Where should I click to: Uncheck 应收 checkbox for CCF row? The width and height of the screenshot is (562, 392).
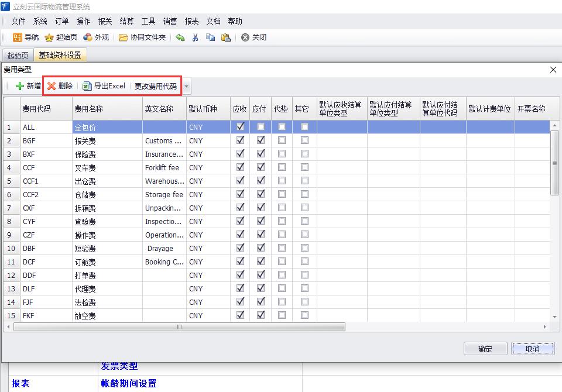(x=240, y=167)
